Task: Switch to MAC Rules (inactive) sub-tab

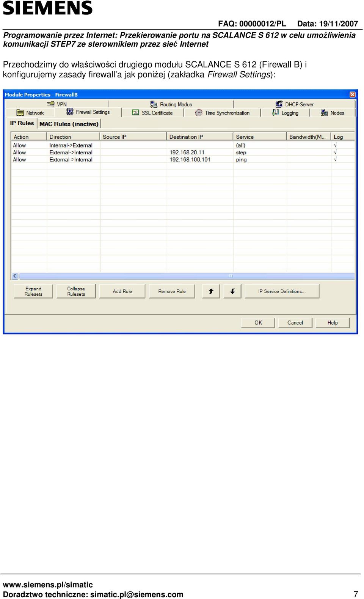Action: point(69,124)
